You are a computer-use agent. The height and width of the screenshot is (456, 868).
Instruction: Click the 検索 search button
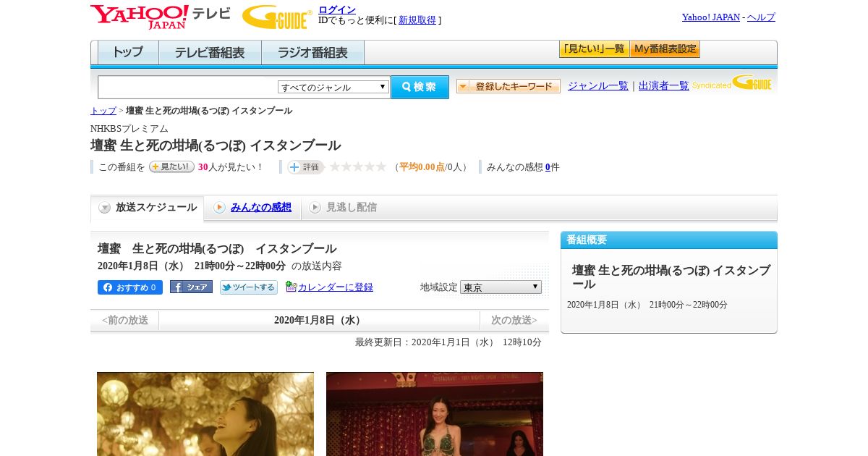pos(420,87)
